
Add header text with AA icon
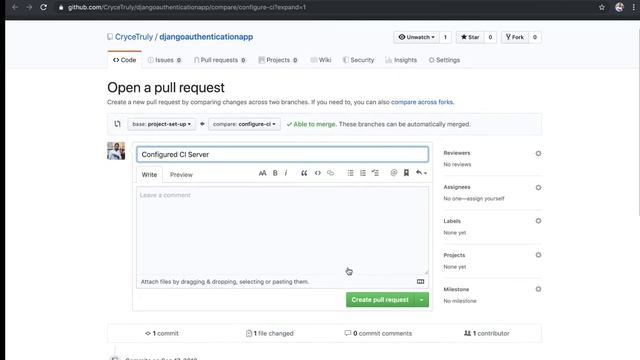[x=262, y=173]
